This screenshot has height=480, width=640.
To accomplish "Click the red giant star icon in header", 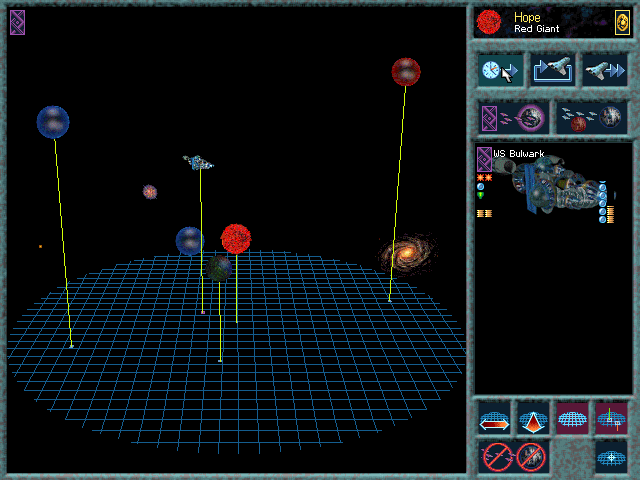I will (489, 22).
